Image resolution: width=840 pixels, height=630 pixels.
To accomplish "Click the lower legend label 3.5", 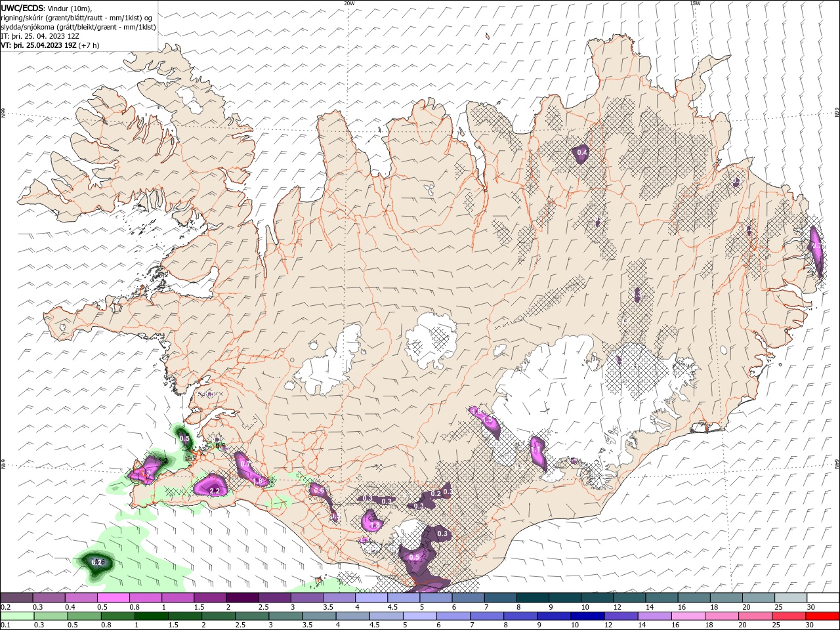I will coord(306,625).
